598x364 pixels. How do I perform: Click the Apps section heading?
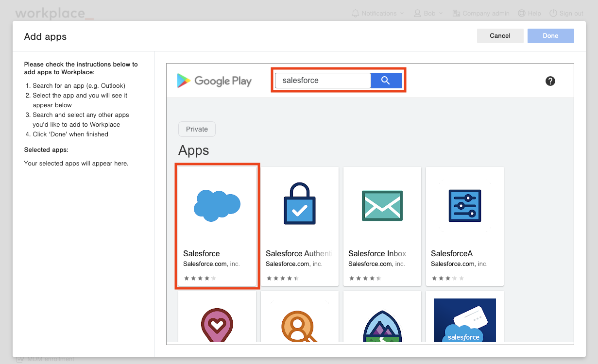pyautogui.click(x=194, y=150)
